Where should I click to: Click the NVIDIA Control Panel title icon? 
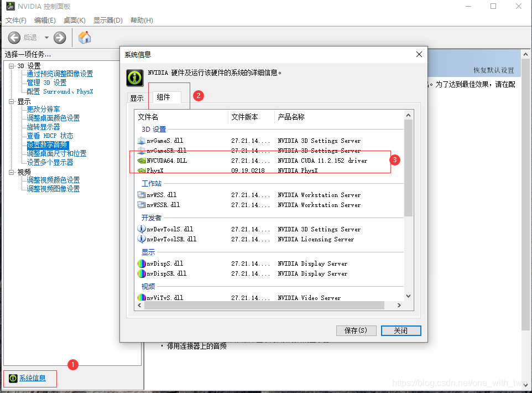coord(11,6)
